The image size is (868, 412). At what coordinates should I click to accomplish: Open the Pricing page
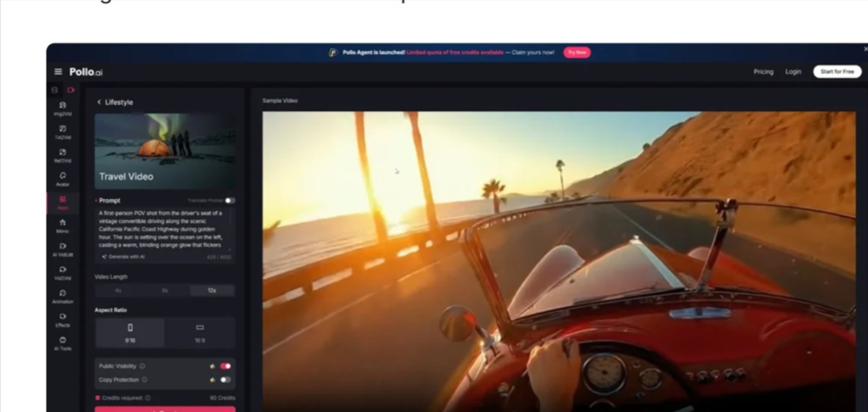tap(763, 72)
